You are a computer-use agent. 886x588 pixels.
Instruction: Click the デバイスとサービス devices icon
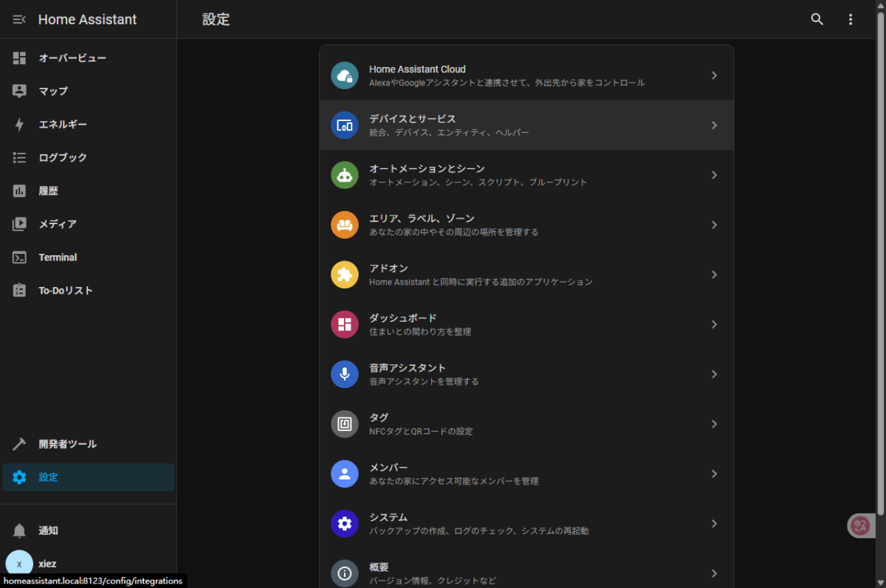345,125
